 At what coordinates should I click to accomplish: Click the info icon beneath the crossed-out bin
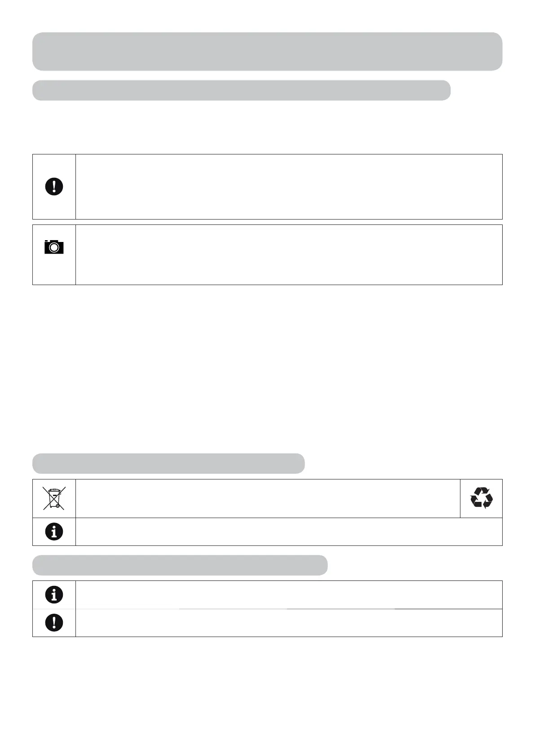(54, 532)
